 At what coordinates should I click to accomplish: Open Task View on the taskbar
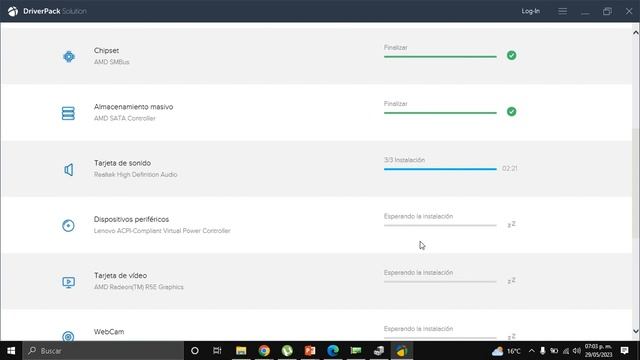tap(217, 351)
